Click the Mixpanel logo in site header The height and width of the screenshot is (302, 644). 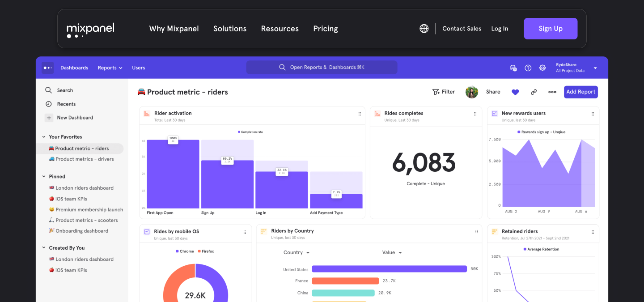click(x=90, y=30)
